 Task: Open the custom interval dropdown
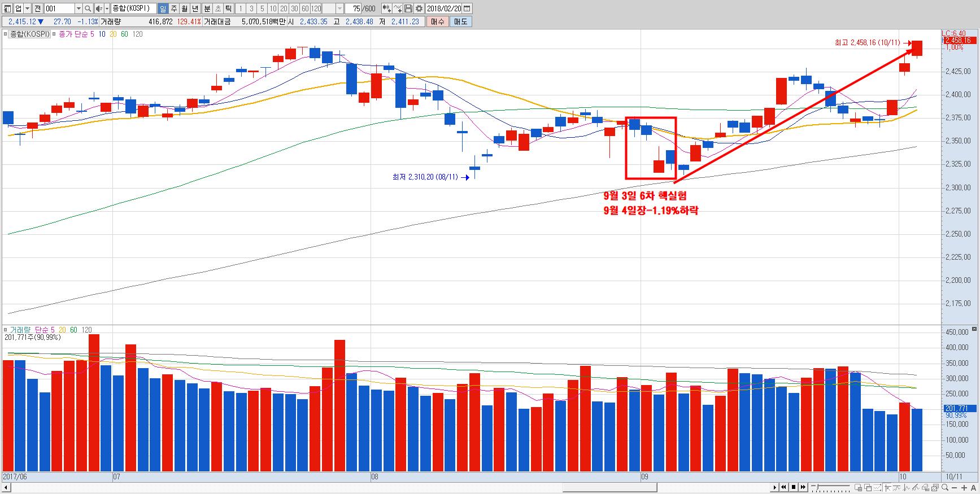click(339, 8)
